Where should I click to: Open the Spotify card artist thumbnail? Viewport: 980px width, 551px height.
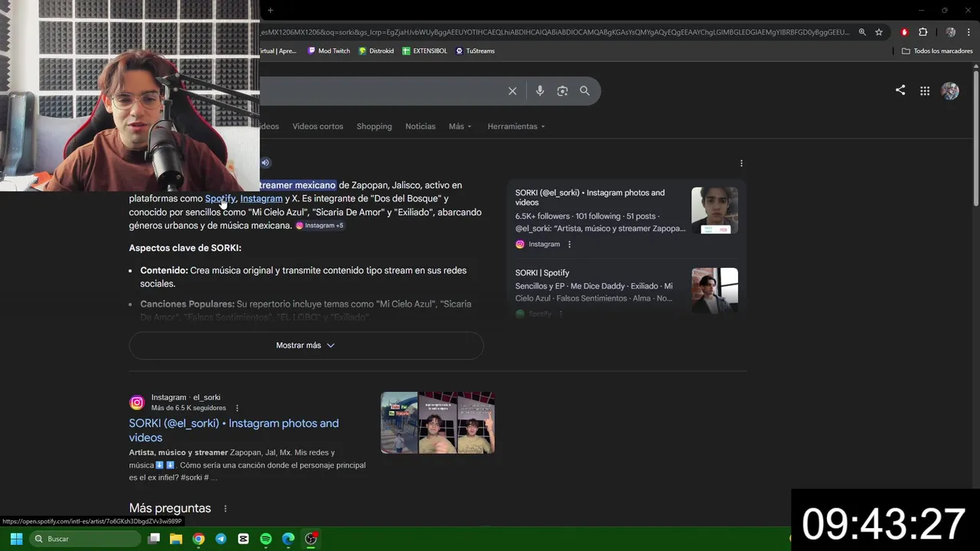pos(714,290)
